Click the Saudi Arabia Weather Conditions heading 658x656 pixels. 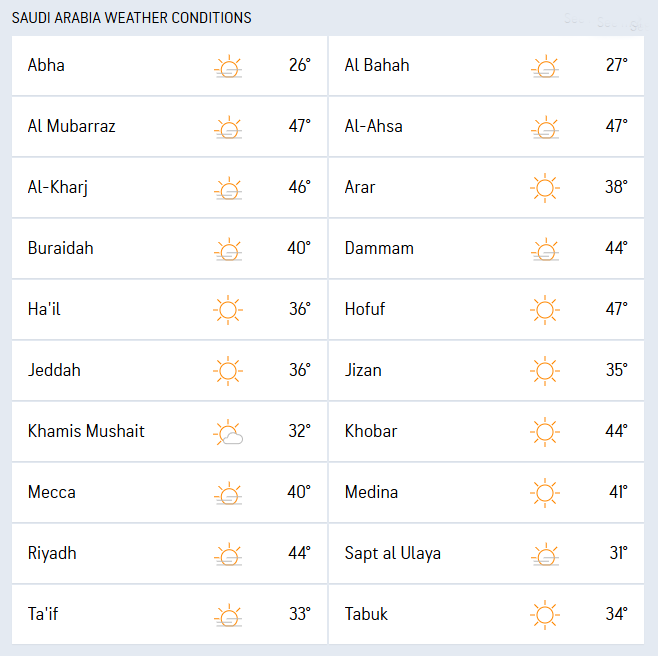coord(131,18)
